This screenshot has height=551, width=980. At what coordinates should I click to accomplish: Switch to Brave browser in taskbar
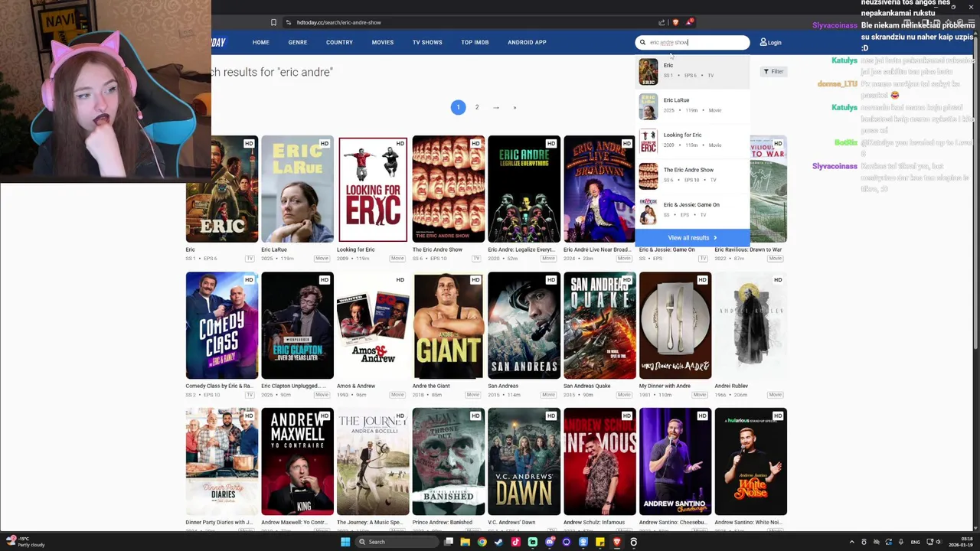tap(616, 542)
